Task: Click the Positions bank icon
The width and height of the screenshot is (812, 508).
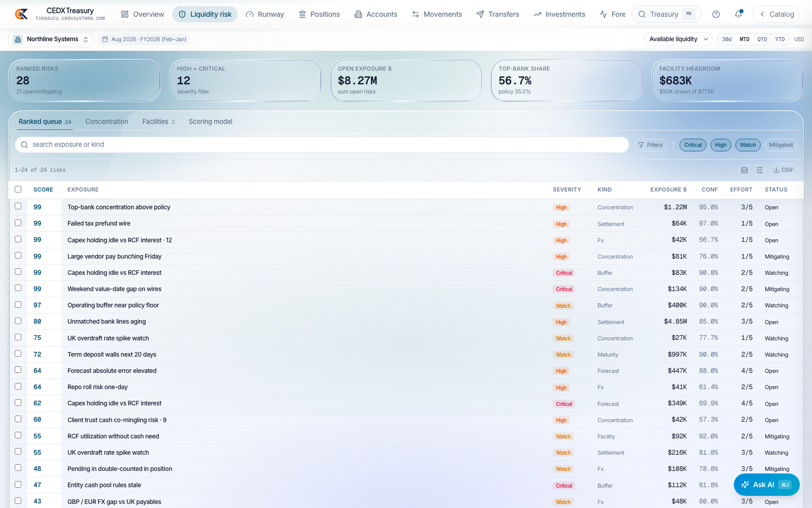Action: click(x=302, y=14)
